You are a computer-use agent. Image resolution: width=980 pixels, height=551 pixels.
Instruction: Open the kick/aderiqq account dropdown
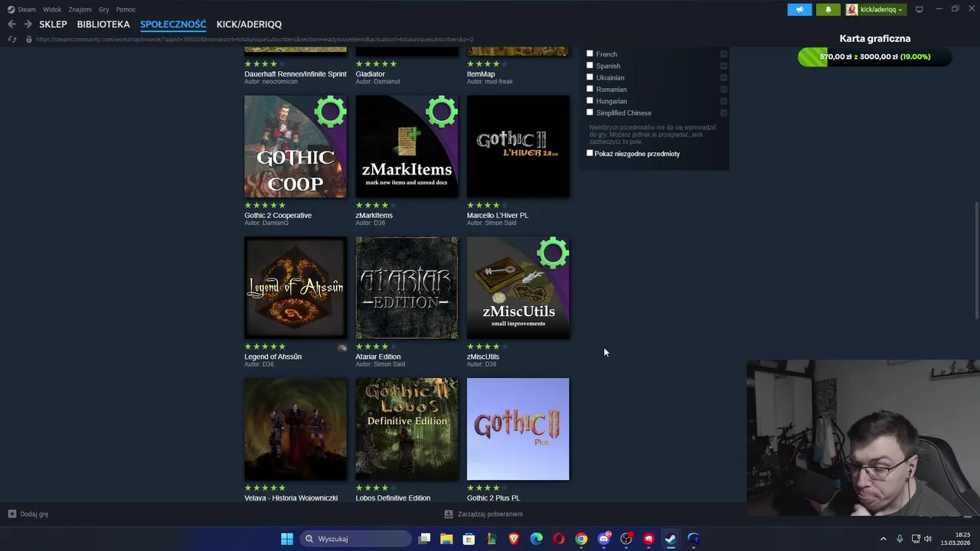click(876, 9)
